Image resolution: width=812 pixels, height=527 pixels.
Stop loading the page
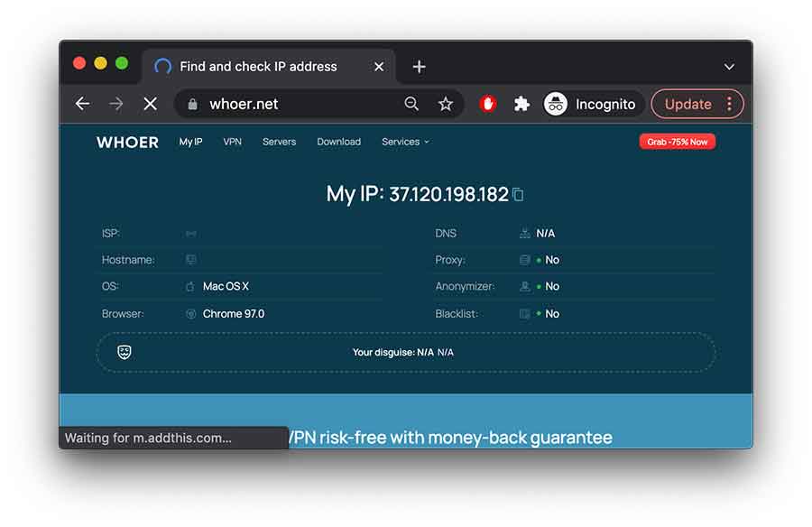point(150,104)
